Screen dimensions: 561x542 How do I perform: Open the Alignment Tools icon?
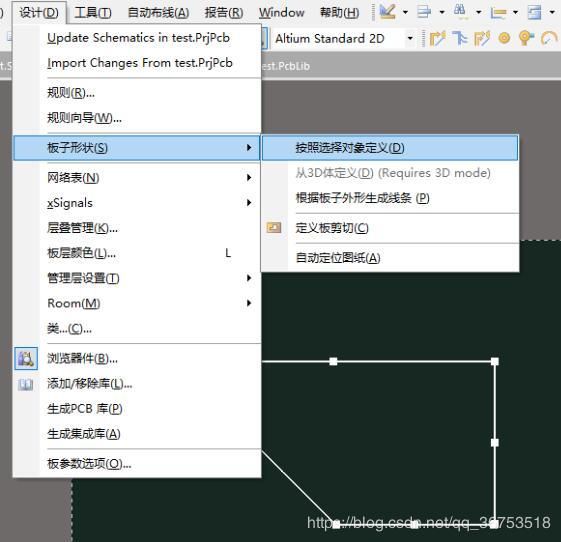424,12
